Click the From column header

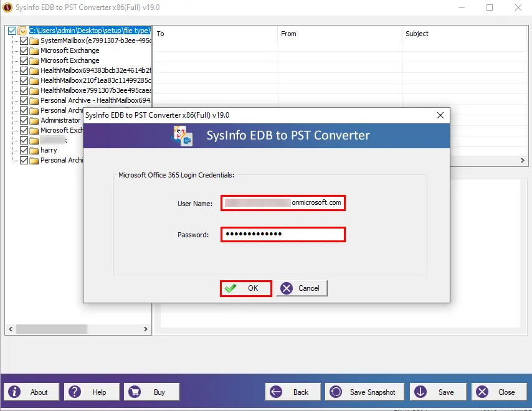pyautogui.click(x=340, y=34)
